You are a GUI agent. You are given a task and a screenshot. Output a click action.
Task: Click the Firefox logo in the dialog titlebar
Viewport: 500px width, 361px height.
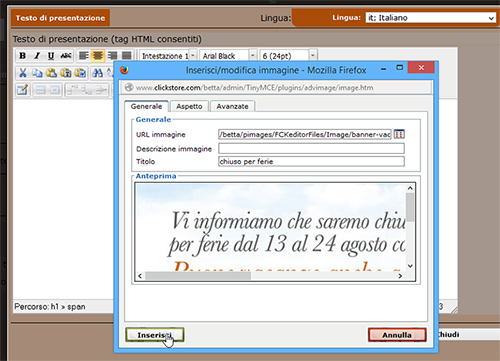(124, 70)
